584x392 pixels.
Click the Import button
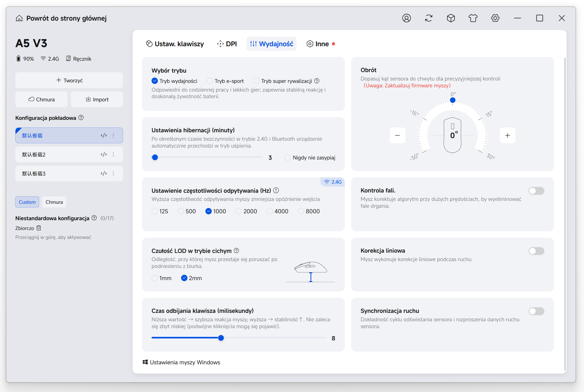97,99
